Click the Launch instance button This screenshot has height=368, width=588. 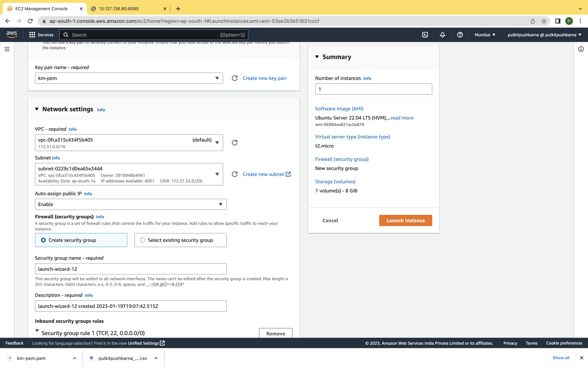pyautogui.click(x=405, y=221)
